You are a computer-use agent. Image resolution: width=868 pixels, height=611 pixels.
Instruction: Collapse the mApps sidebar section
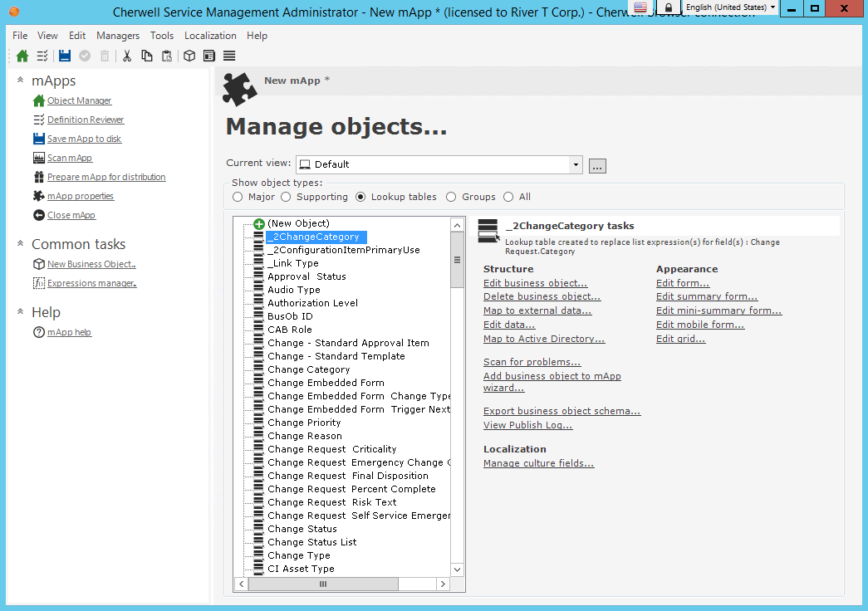(21, 81)
